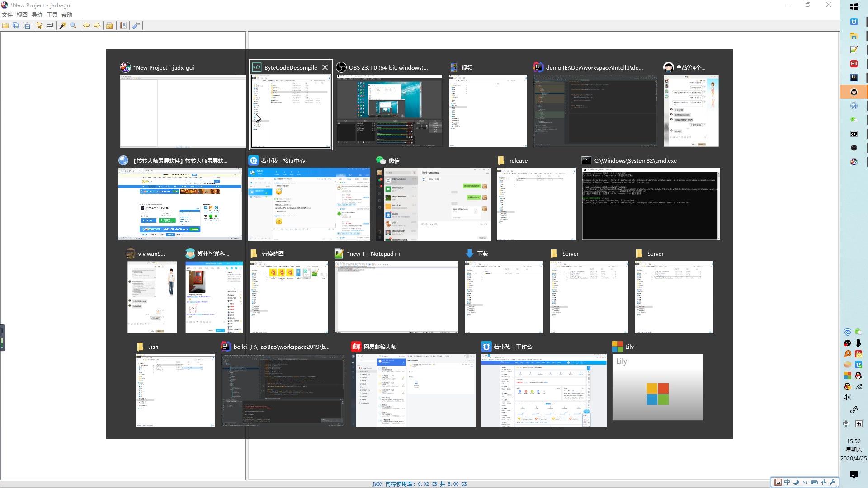Click the magic wand text search icon
The height and width of the screenshot is (488, 868).
pyautogui.click(x=62, y=26)
